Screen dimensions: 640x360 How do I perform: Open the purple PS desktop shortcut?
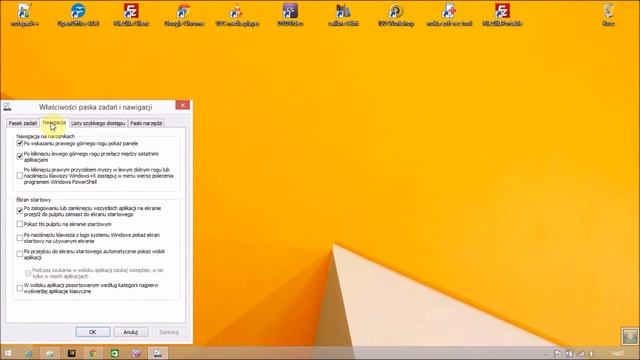(290, 15)
